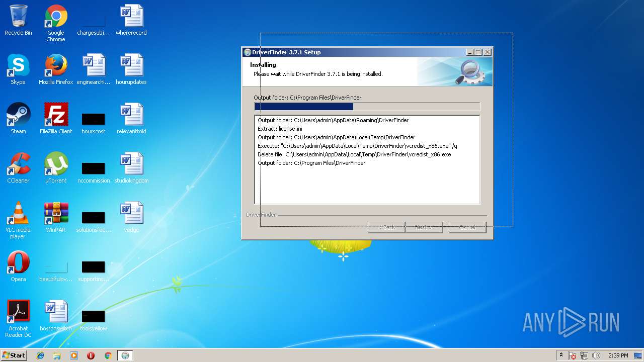Select the Recycle Bin desktop icon
This screenshot has height=362, width=644.
click(x=18, y=20)
